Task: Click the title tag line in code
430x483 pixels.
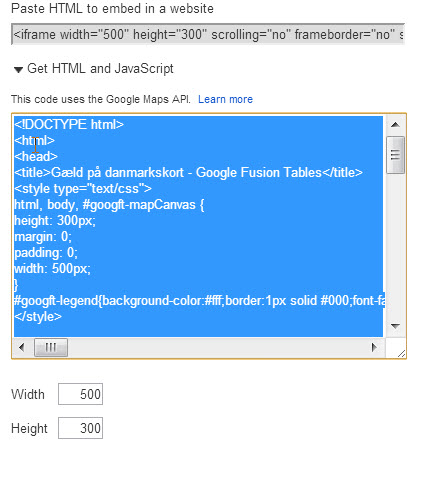Action: [x=188, y=172]
